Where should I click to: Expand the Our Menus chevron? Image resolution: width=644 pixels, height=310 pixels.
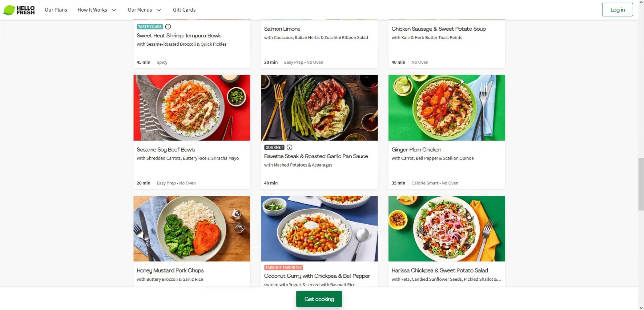coord(158,10)
